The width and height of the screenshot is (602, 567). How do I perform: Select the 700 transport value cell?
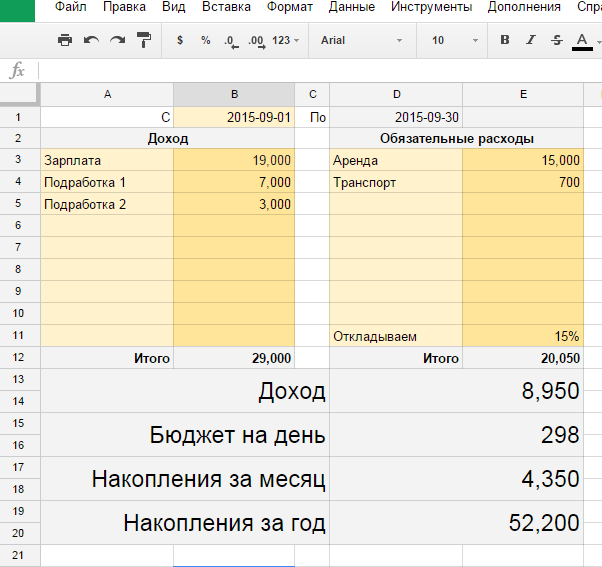(x=523, y=182)
